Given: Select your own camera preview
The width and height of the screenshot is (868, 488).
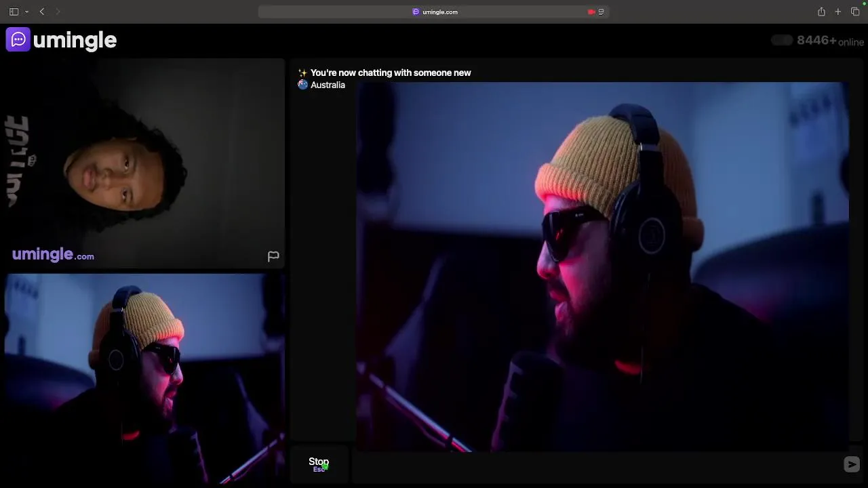Looking at the screenshot, I should (x=144, y=379).
